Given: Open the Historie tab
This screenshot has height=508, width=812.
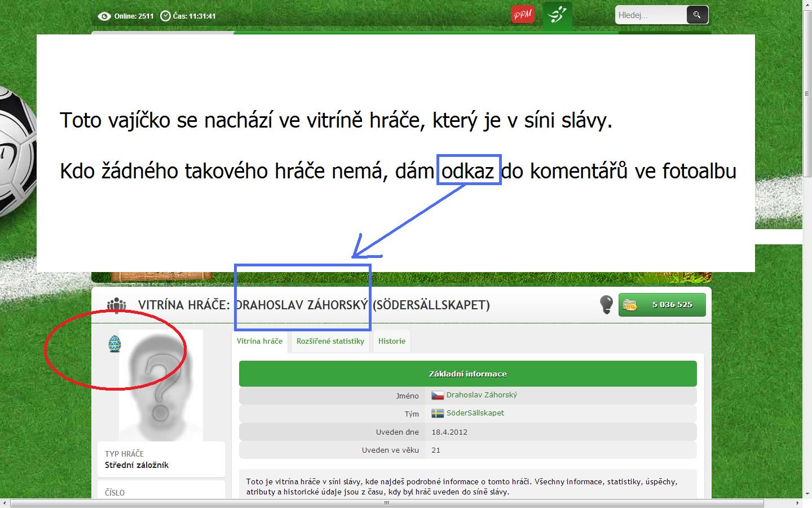Looking at the screenshot, I should 392,341.
